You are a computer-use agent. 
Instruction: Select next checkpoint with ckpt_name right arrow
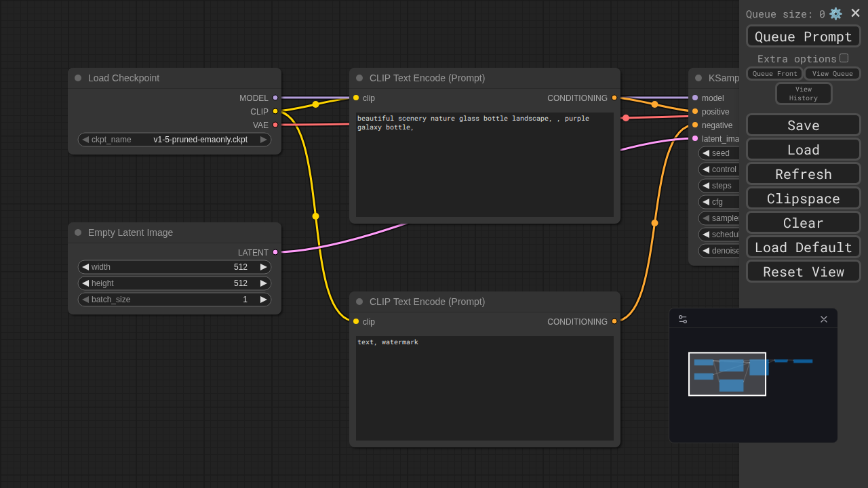pos(264,140)
